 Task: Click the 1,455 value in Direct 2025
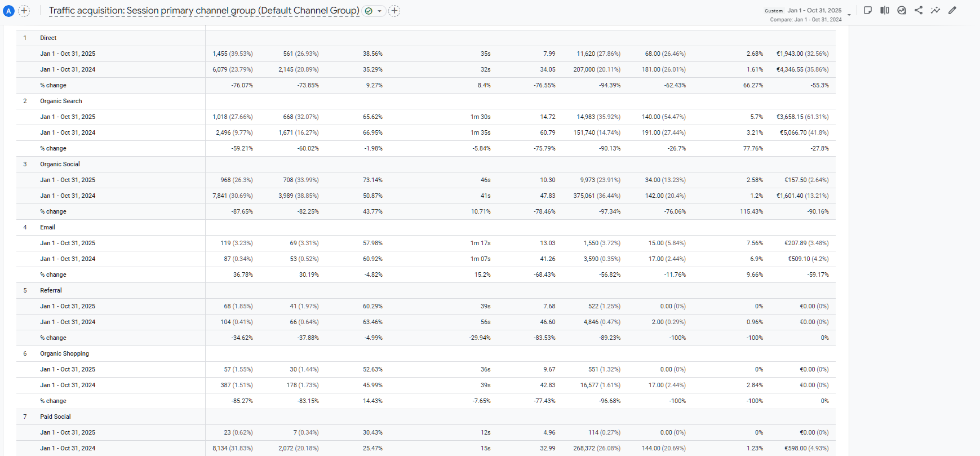(x=220, y=54)
